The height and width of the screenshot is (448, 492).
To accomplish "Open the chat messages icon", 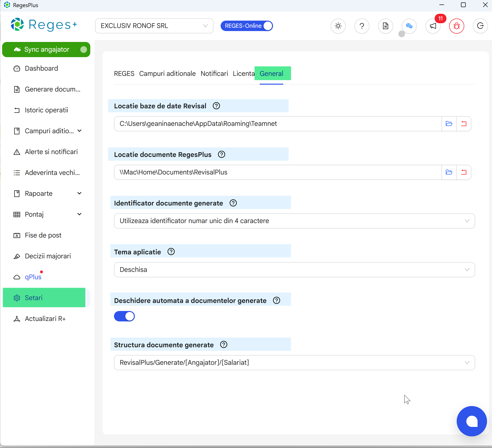I will pos(409,26).
